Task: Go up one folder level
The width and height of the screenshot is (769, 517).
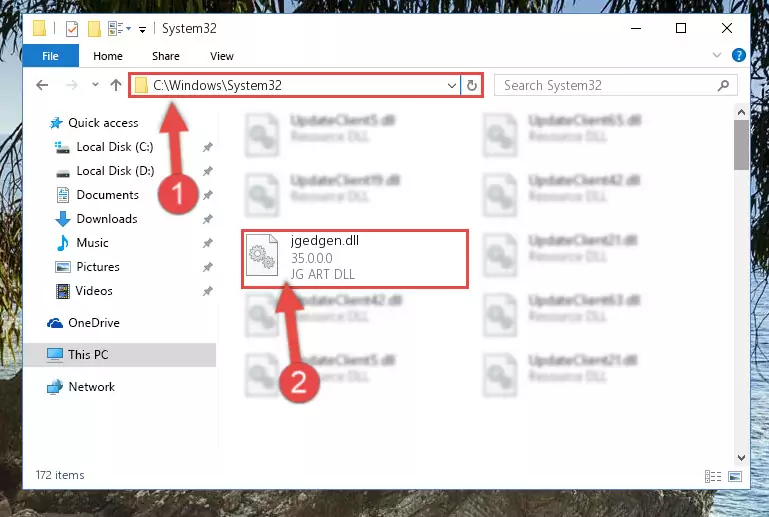Action: 116,85
